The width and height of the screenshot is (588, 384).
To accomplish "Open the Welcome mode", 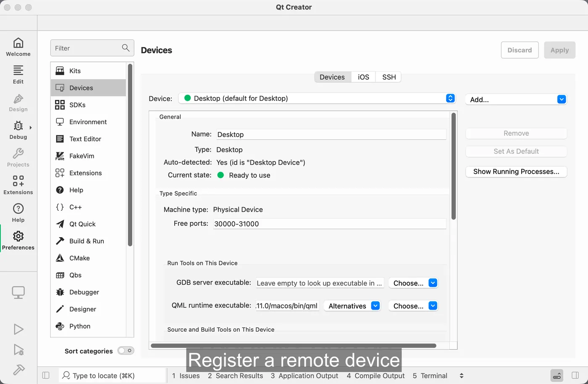I will coord(18,47).
